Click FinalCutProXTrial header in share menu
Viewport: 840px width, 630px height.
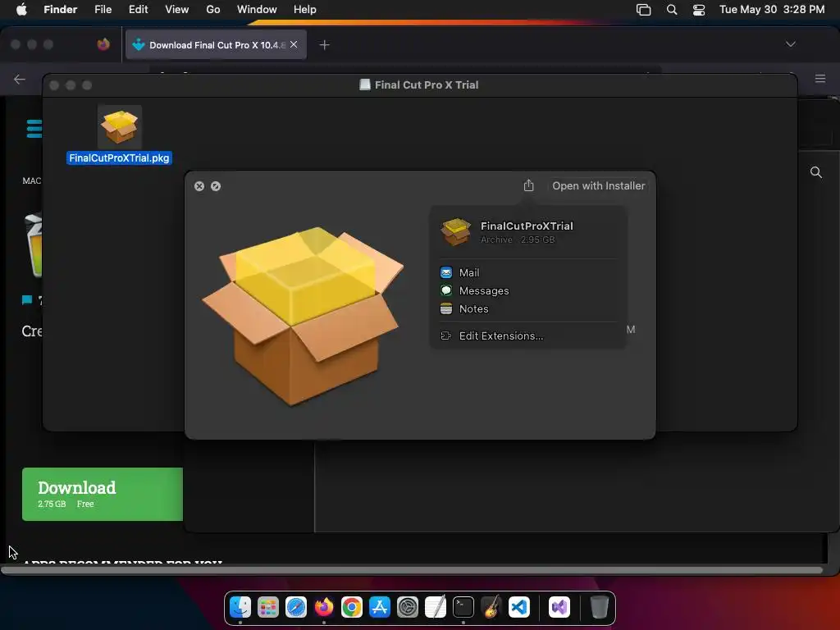pos(527,226)
